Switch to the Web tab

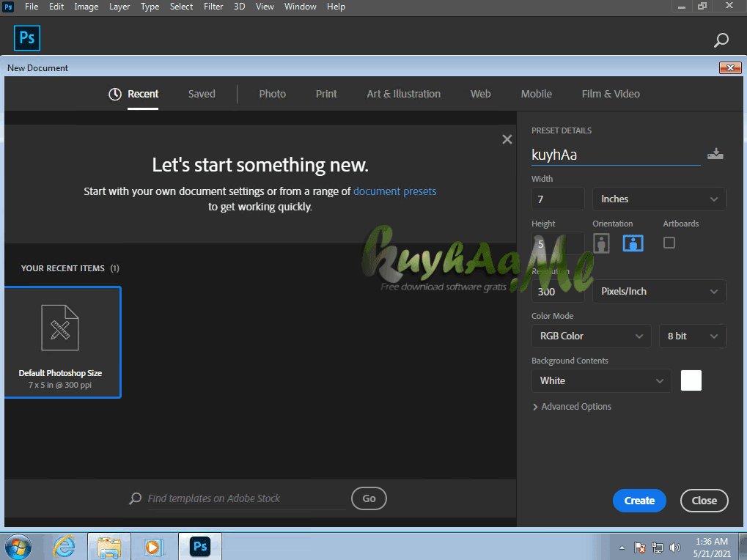tap(481, 95)
